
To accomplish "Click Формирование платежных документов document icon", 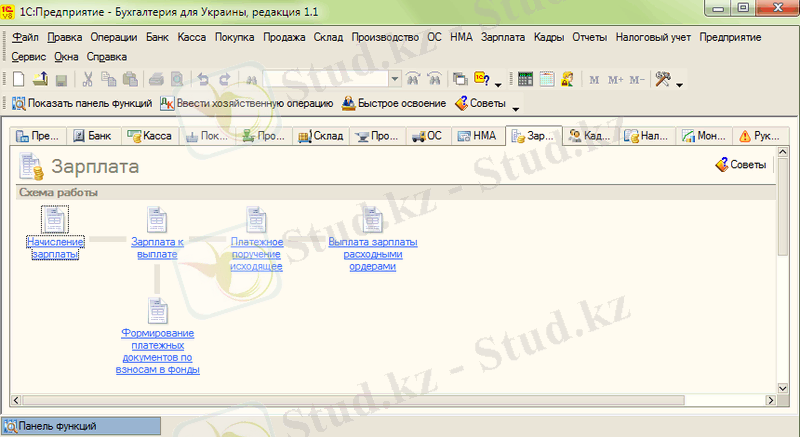I will [x=158, y=311].
